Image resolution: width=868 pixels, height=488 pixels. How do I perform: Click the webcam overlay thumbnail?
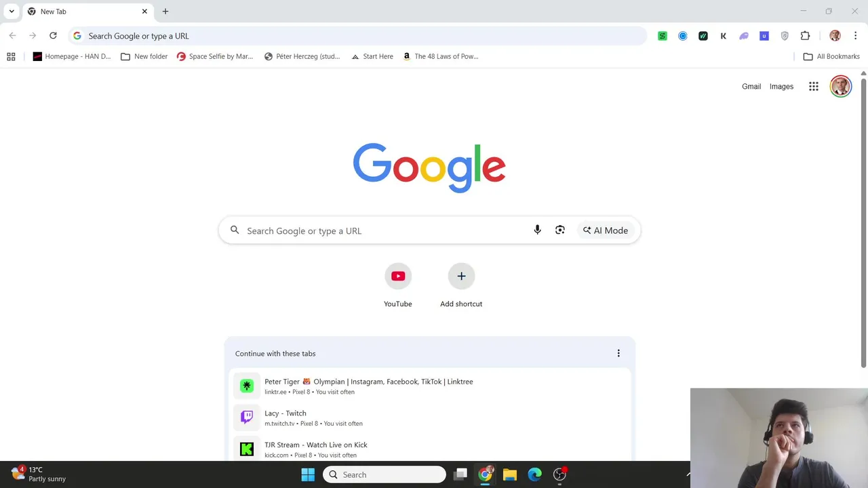pos(779,438)
